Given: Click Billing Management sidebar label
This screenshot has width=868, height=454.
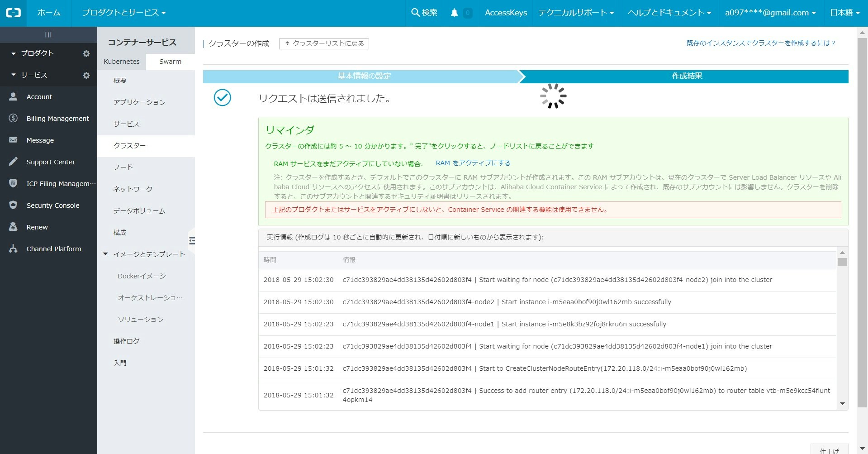Looking at the screenshot, I should click(57, 119).
